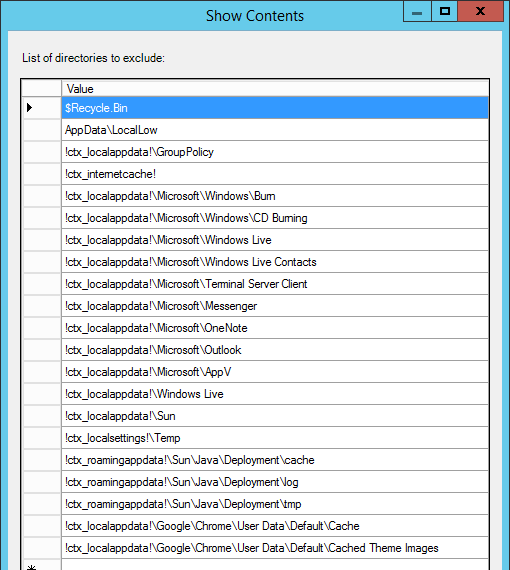Close the Show Contents dialog

coord(481,12)
